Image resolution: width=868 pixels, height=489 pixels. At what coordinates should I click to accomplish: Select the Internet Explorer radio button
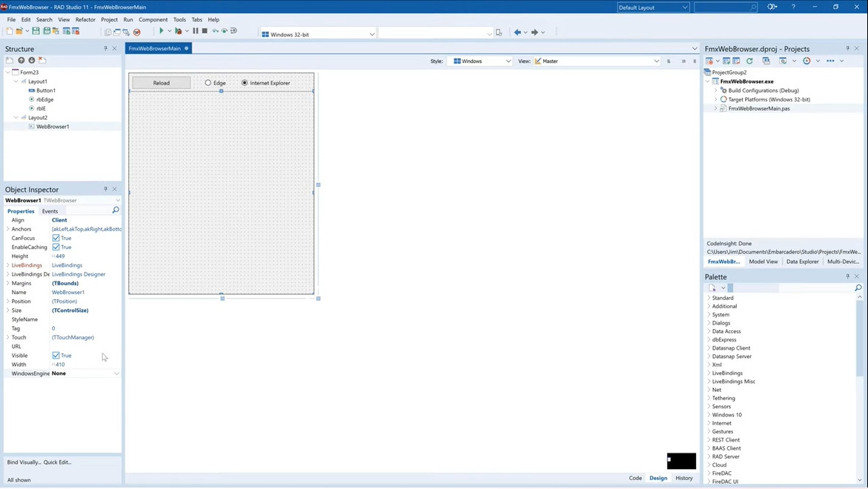click(x=245, y=82)
